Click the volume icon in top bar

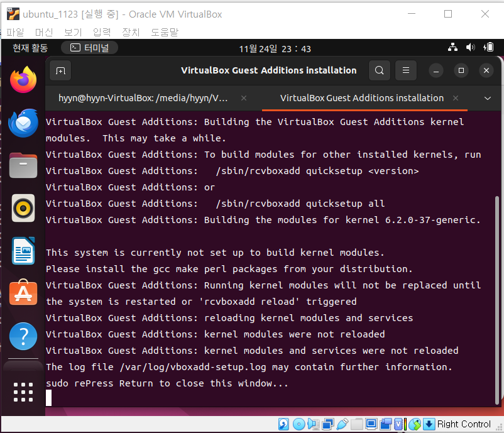pos(471,47)
